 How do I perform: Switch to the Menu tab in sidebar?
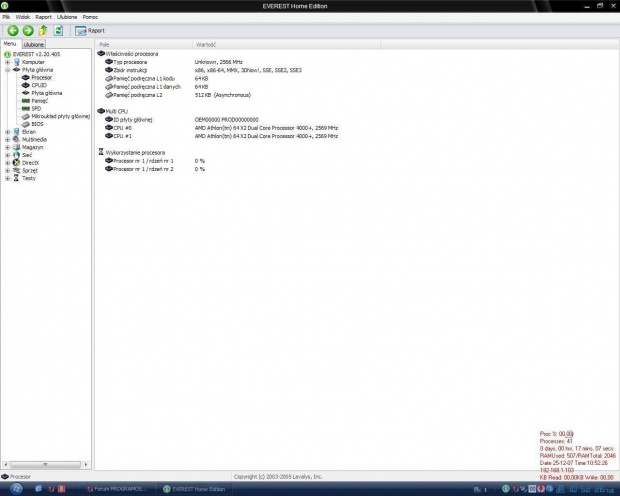10,44
